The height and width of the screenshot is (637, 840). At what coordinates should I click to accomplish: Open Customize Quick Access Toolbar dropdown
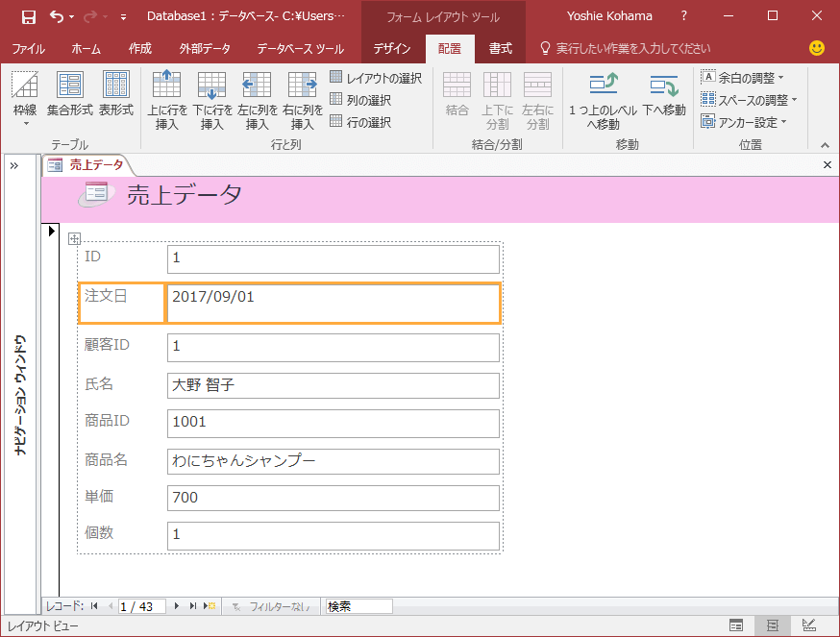123,17
